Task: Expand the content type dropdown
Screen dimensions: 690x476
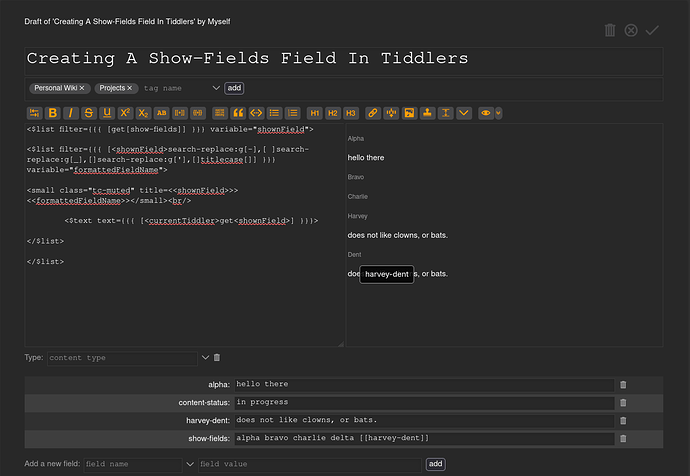Action: pos(205,357)
